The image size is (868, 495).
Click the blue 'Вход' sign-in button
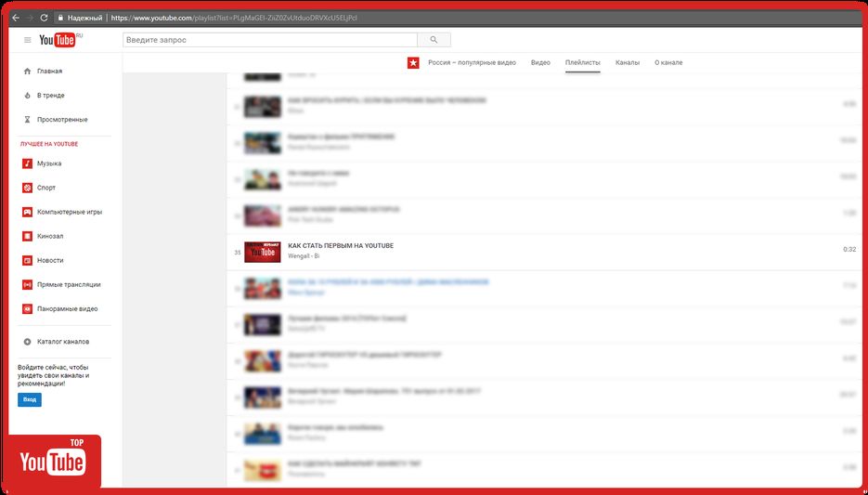click(30, 399)
